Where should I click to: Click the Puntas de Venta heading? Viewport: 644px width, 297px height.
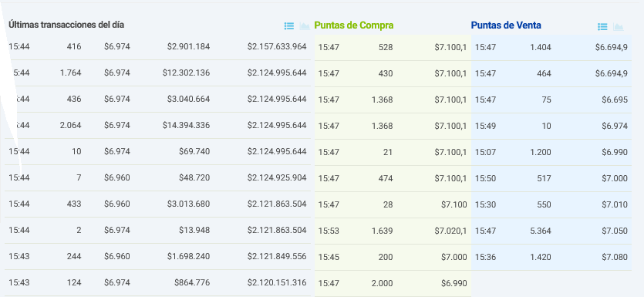click(x=506, y=25)
